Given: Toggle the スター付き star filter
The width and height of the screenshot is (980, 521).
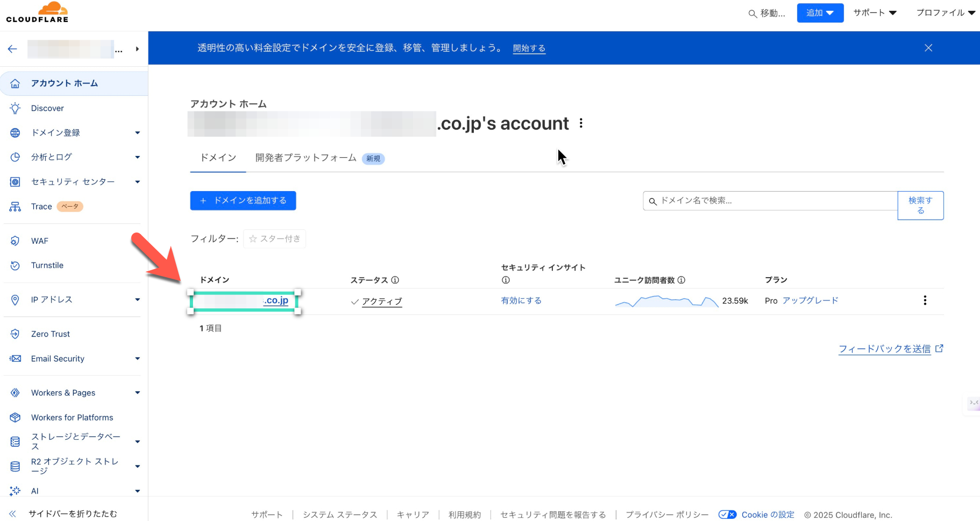Looking at the screenshot, I should point(274,239).
